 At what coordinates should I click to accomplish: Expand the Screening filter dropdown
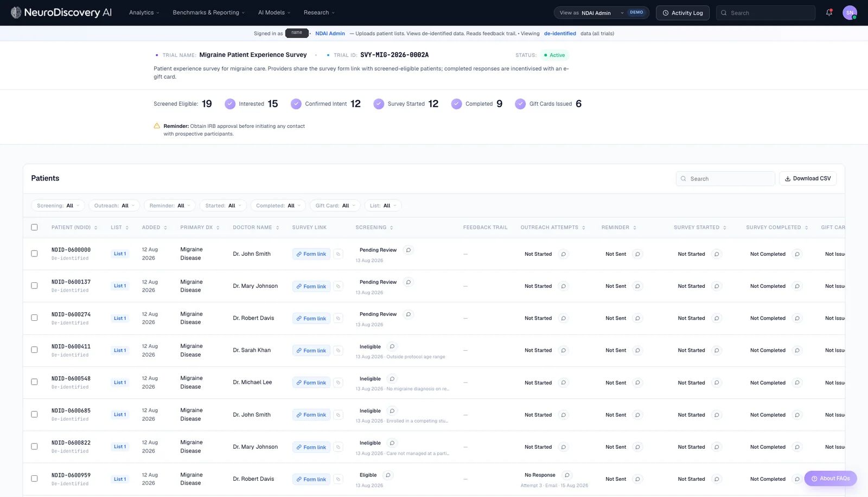58,205
